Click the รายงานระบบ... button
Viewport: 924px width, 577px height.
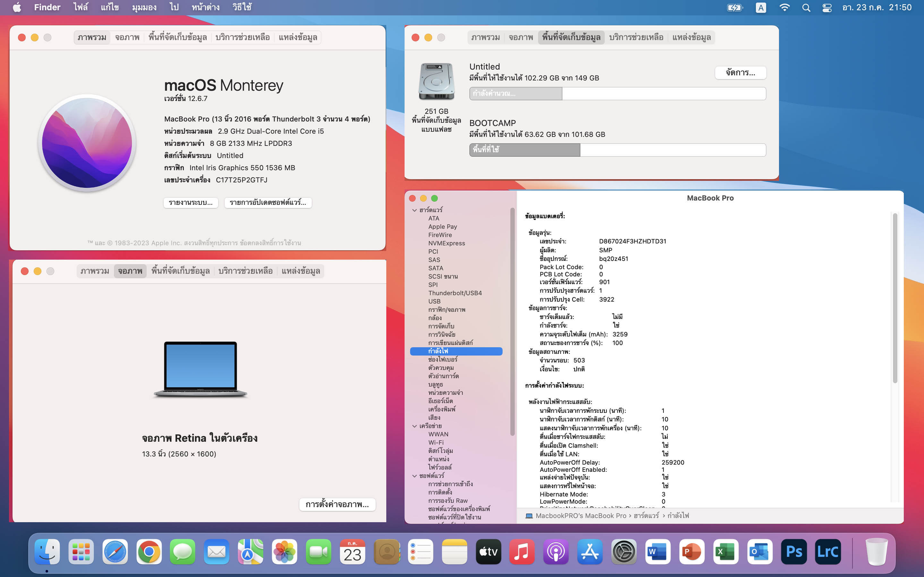(x=191, y=203)
